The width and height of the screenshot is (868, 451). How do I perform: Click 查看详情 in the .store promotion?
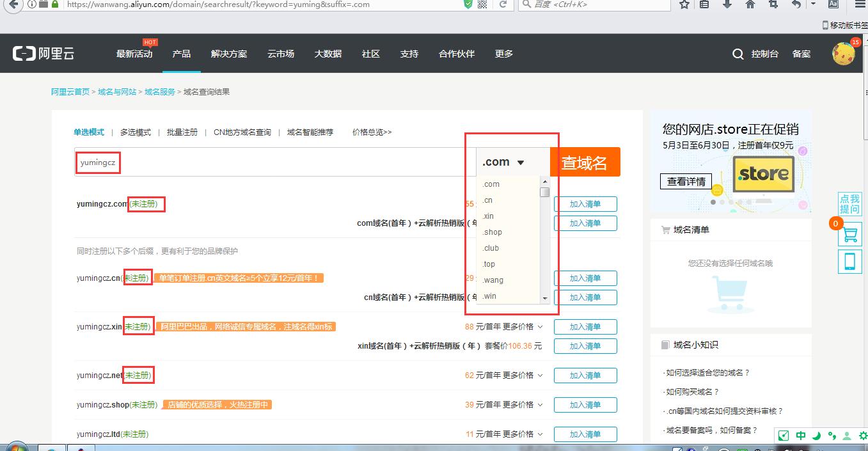tap(686, 181)
